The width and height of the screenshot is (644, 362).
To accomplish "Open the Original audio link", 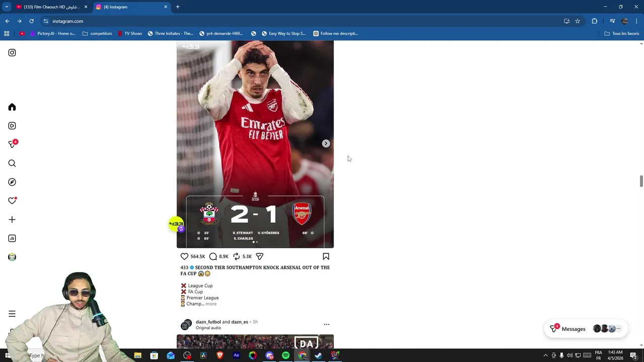I will 208,328.
